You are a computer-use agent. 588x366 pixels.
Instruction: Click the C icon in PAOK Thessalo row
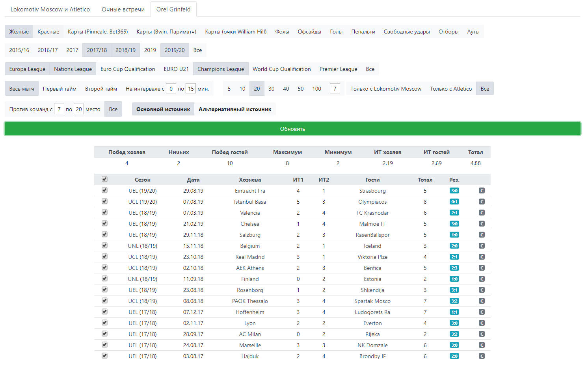[482, 301]
